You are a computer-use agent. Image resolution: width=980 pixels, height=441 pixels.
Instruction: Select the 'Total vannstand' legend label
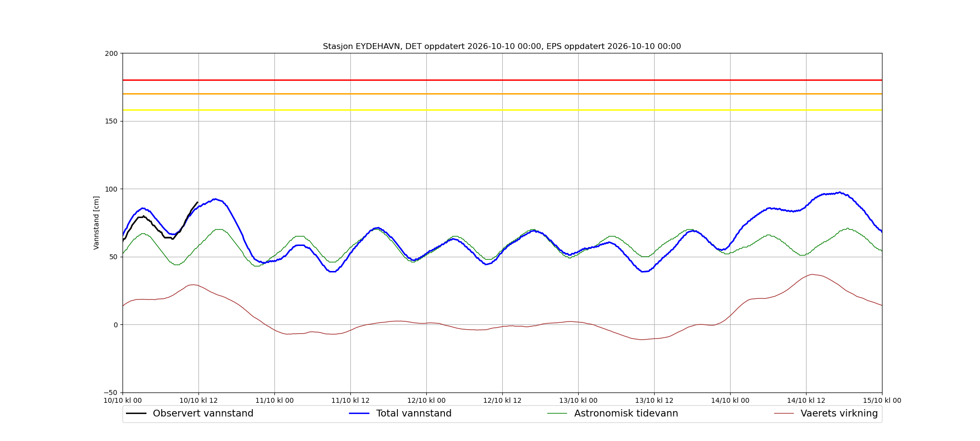(414, 414)
